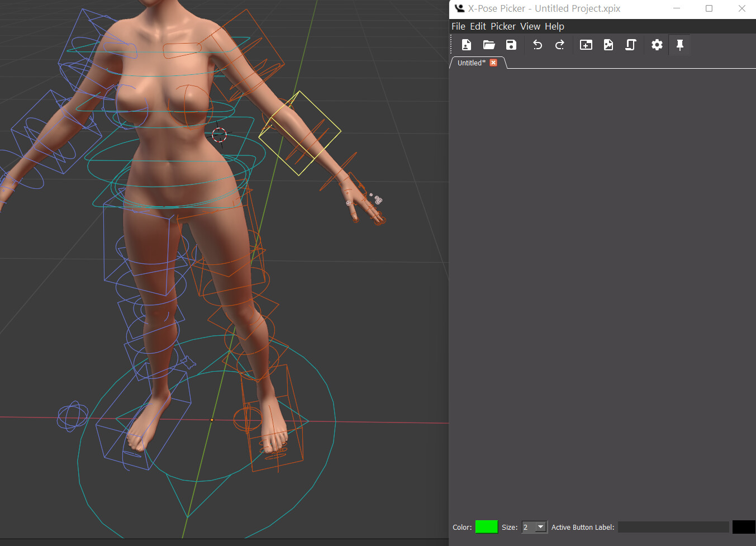Minimize the X-Pose Picker window
This screenshot has height=546, width=756.
tap(677, 8)
